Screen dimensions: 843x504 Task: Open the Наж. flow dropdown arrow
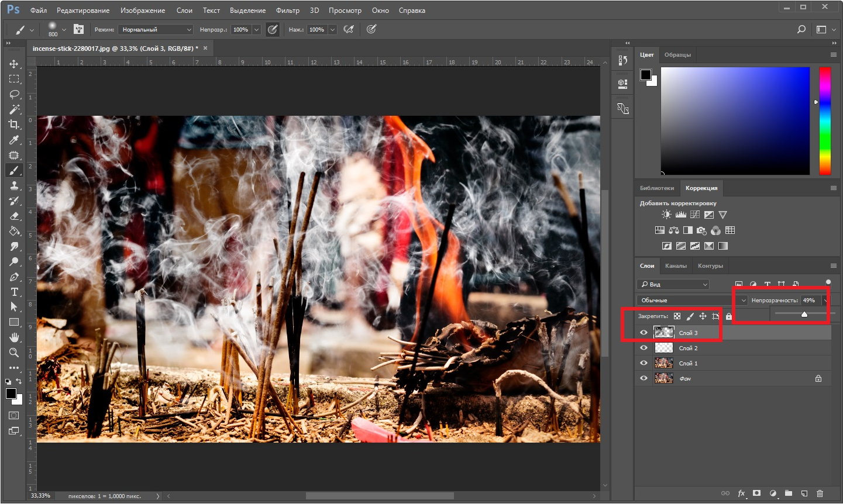(332, 29)
